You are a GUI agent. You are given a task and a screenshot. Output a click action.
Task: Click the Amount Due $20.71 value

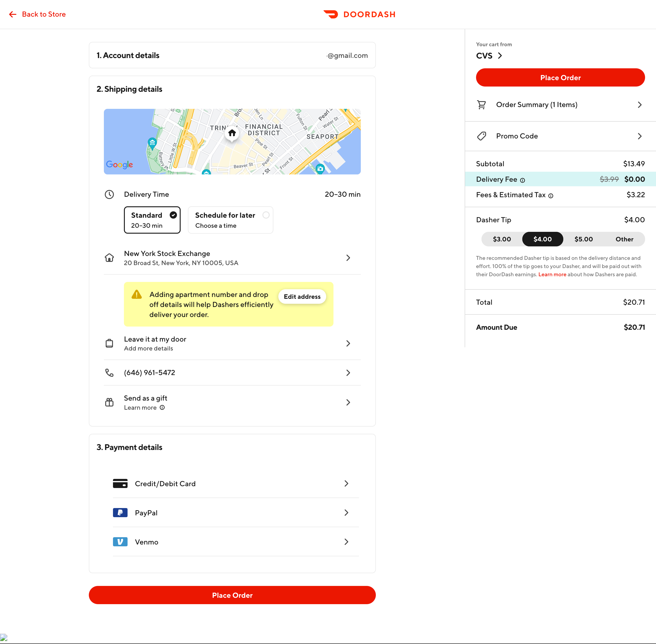coord(634,327)
